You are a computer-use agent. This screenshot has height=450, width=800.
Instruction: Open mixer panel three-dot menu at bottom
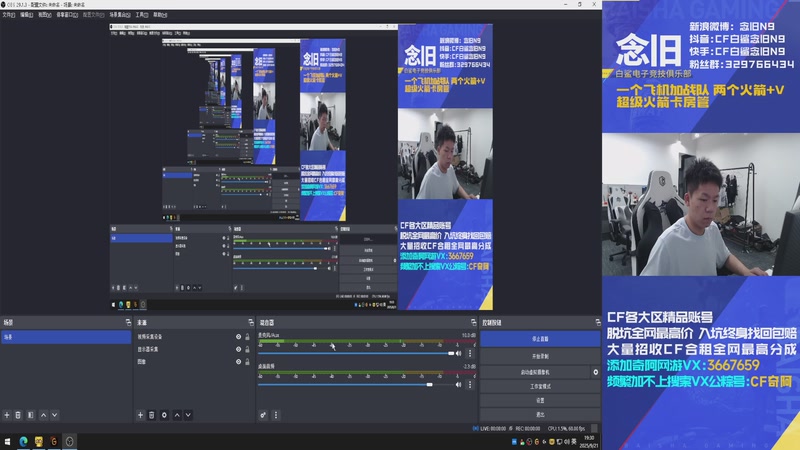pyautogui.click(x=276, y=415)
